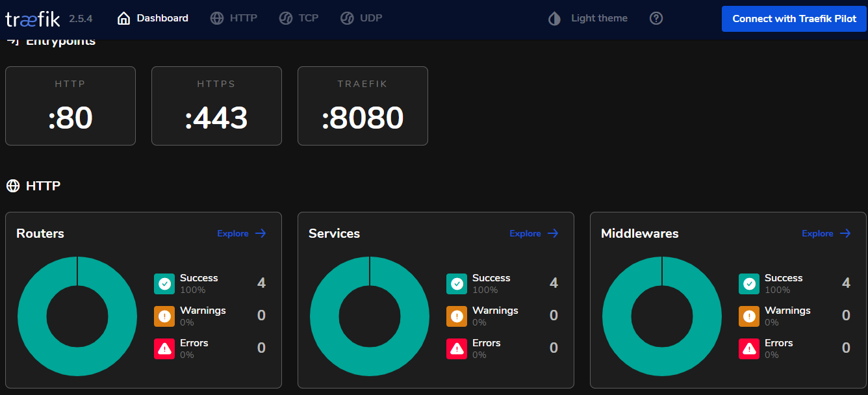Click Middlewares Errors count 0
Screen dimensions: 868x395
tap(846, 348)
